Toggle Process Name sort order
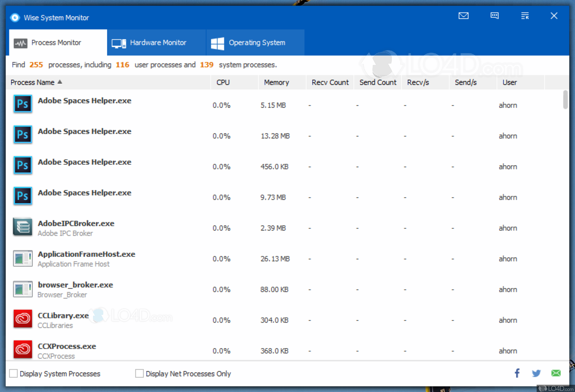 pyautogui.click(x=36, y=82)
